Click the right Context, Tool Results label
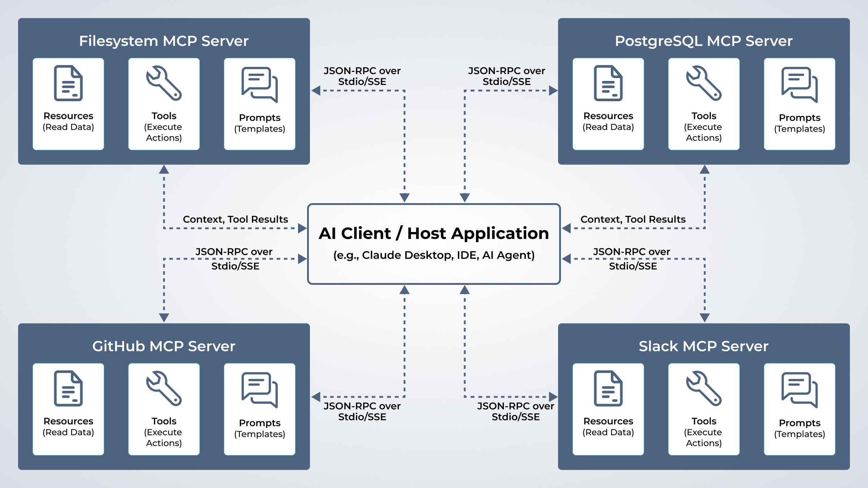This screenshot has width=868, height=488. (x=633, y=219)
